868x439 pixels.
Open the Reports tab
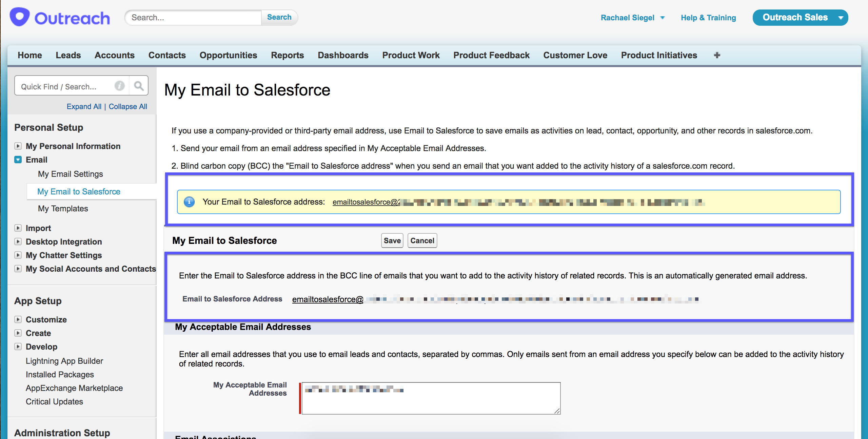coord(287,55)
